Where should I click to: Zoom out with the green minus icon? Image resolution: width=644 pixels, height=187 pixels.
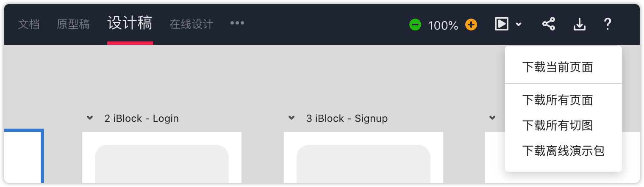tap(415, 25)
